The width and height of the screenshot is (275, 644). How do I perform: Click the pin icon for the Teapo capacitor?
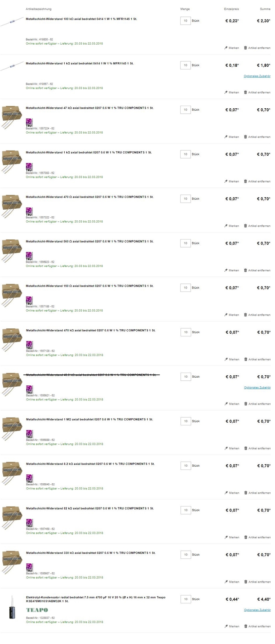(226, 626)
